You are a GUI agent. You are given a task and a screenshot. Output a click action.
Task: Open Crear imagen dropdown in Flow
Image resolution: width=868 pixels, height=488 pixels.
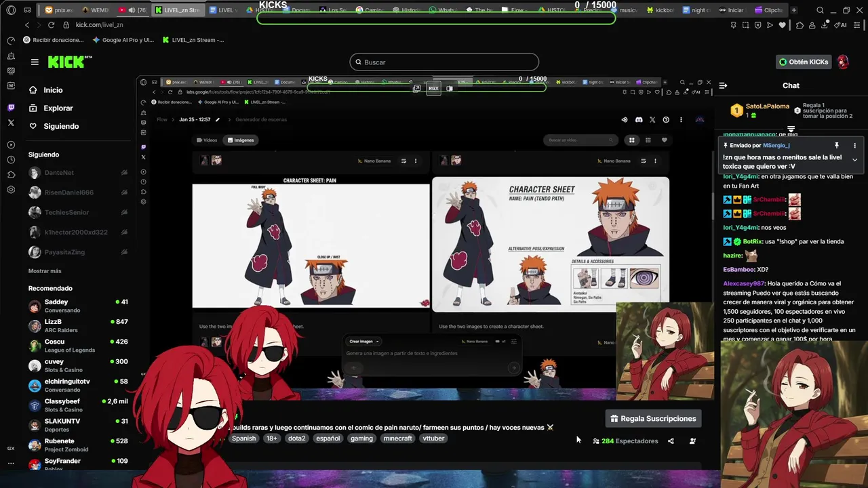[364, 342]
